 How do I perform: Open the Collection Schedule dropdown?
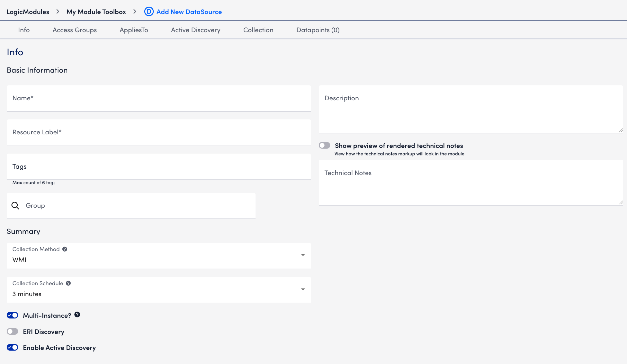coord(159,290)
